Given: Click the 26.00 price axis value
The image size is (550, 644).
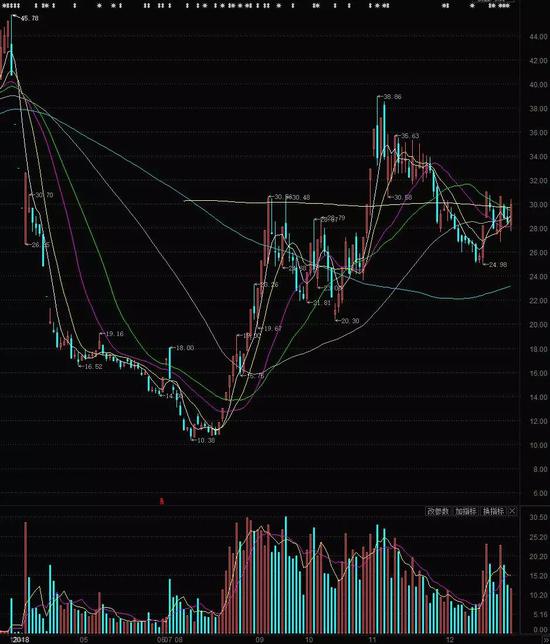Looking at the screenshot, I should point(538,253).
